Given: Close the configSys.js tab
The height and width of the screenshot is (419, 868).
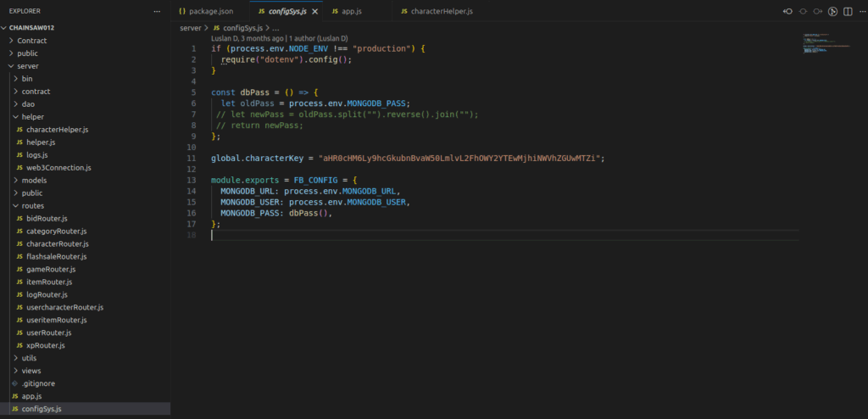Looking at the screenshot, I should point(315,11).
